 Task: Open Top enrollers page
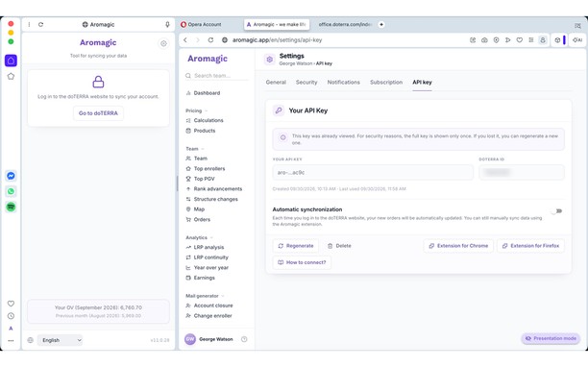[x=206, y=169]
